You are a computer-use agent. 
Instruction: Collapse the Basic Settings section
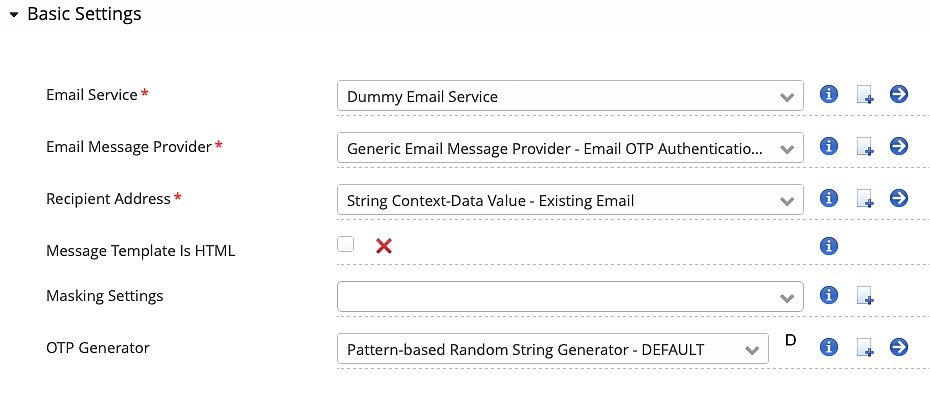point(14,15)
